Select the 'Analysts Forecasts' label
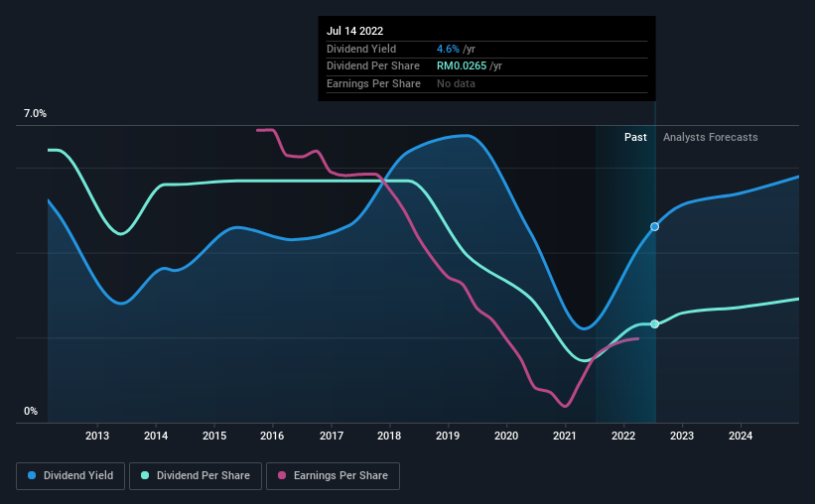815x504 pixels. point(710,137)
